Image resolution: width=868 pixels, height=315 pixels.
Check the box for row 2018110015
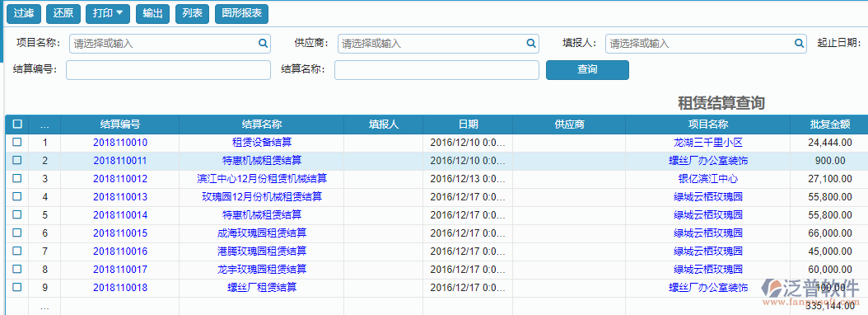click(17, 233)
